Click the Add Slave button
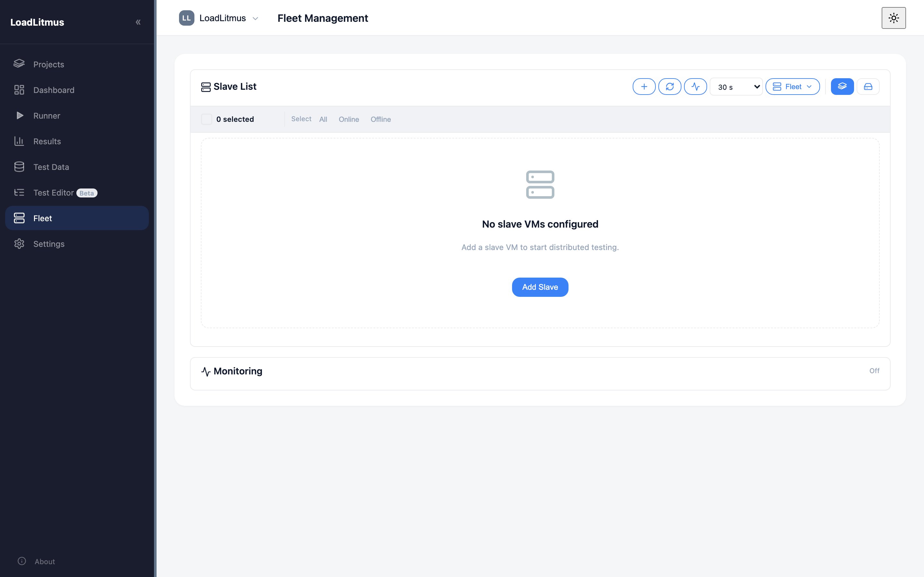Image resolution: width=924 pixels, height=577 pixels. point(540,287)
